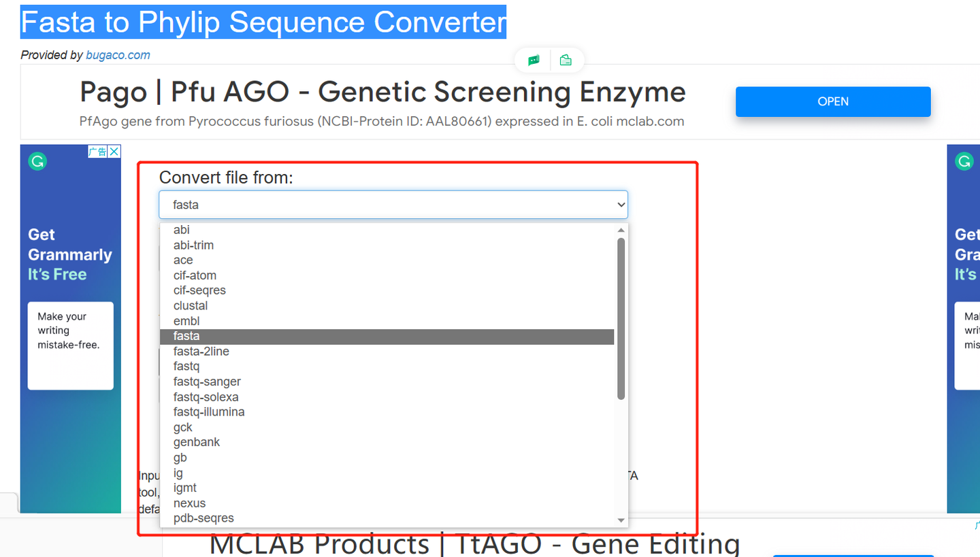Choose nexus from the format list
The width and height of the screenshot is (980, 557).
pyautogui.click(x=189, y=503)
